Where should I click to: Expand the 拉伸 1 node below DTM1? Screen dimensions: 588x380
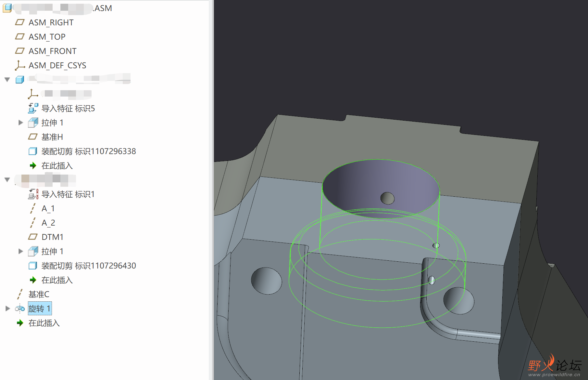(20, 251)
